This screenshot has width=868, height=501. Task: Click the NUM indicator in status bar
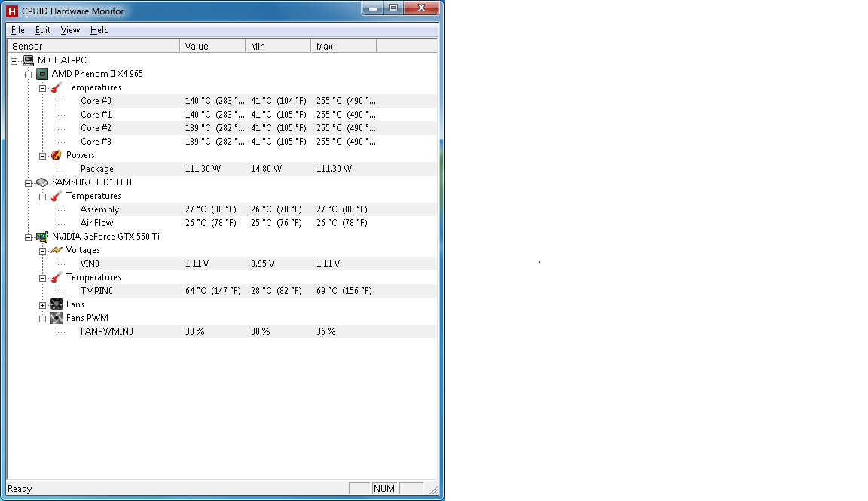(384, 489)
